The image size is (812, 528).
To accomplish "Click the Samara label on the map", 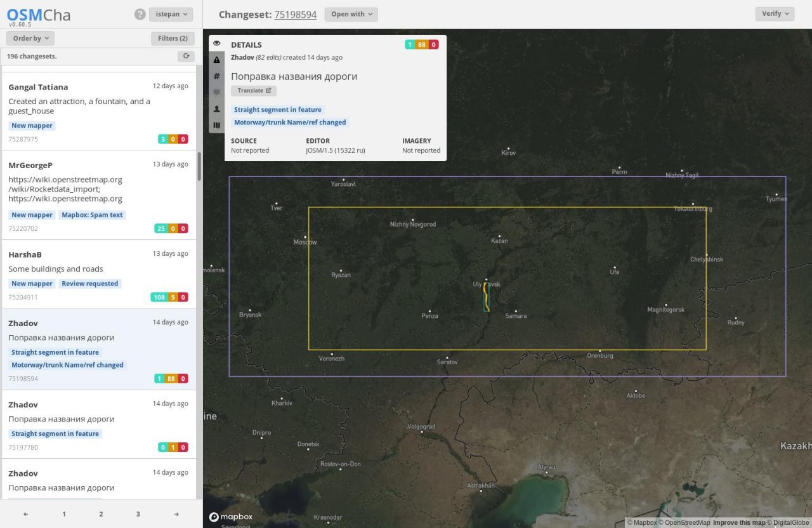I will [x=516, y=315].
